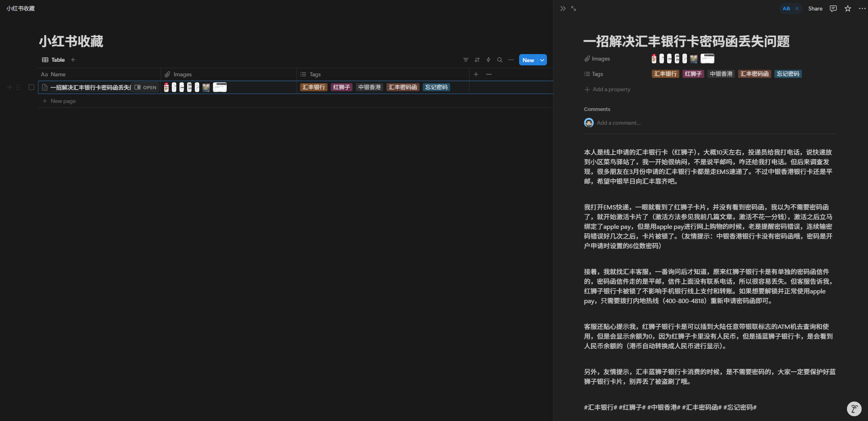Screen dimensions: 868x421
Task: Click the 汇丰银行 tag in side panel
Action: point(665,74)
